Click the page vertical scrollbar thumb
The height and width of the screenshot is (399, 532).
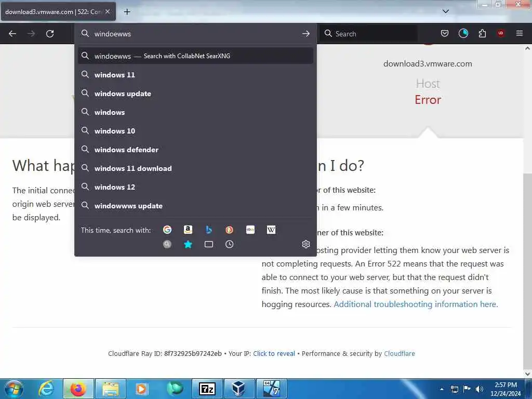(528, 271)
